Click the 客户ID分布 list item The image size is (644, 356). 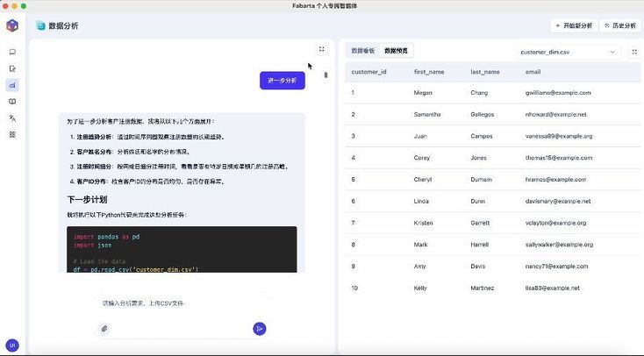[147, 182]
